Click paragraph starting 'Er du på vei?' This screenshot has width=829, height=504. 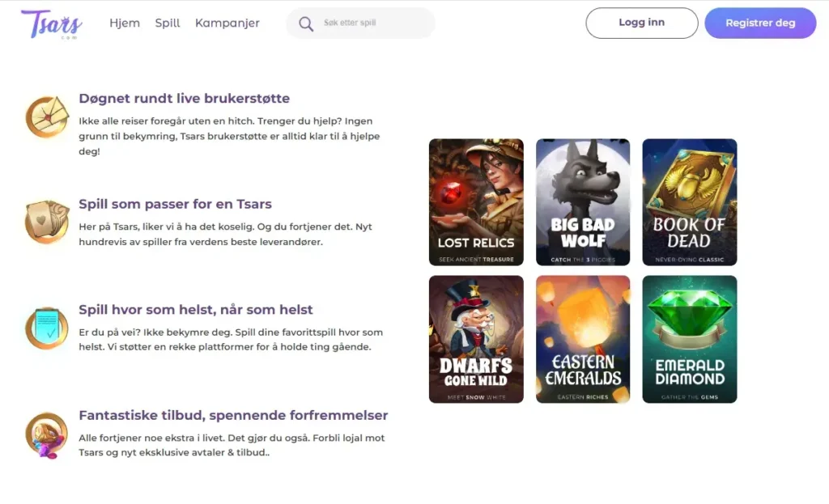[x=231, y=340]
